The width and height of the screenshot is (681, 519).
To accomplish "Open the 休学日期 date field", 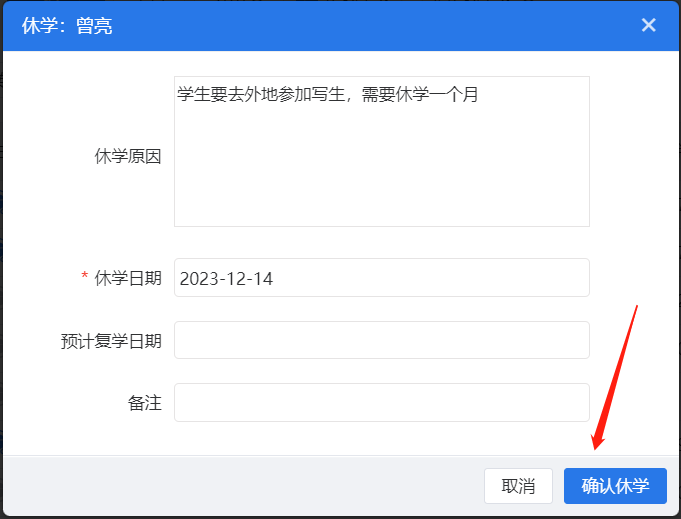I will point(382,278).
